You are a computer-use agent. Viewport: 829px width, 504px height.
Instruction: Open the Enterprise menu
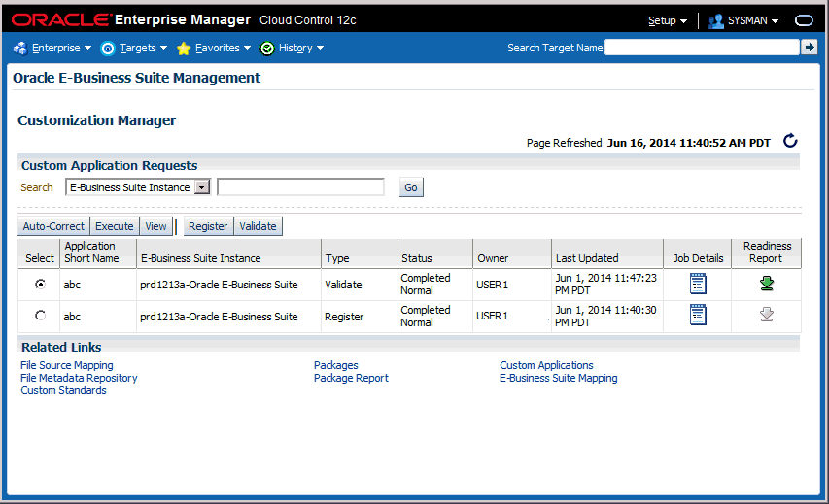pos(61,49)
